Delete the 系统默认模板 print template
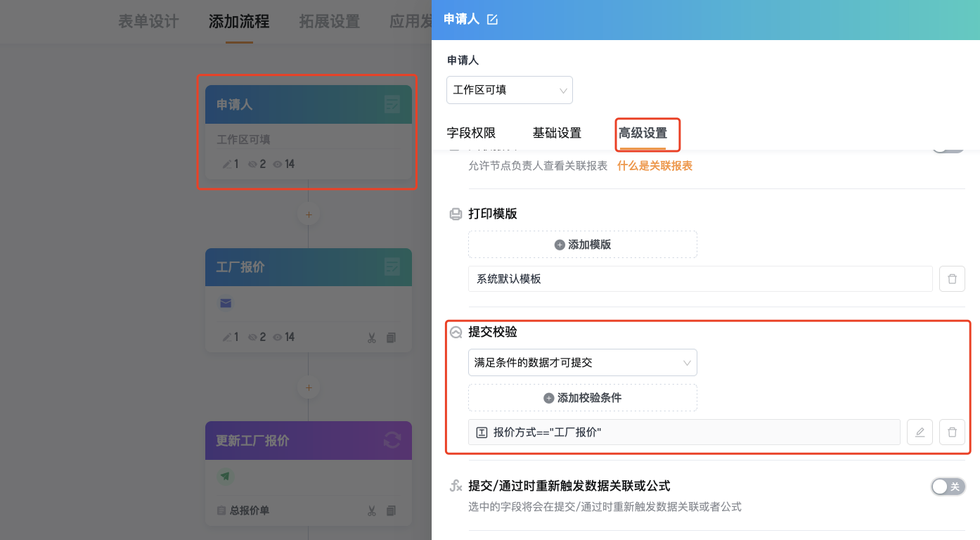The height and width of the screenshot is (540, 980). coord(952,279)
